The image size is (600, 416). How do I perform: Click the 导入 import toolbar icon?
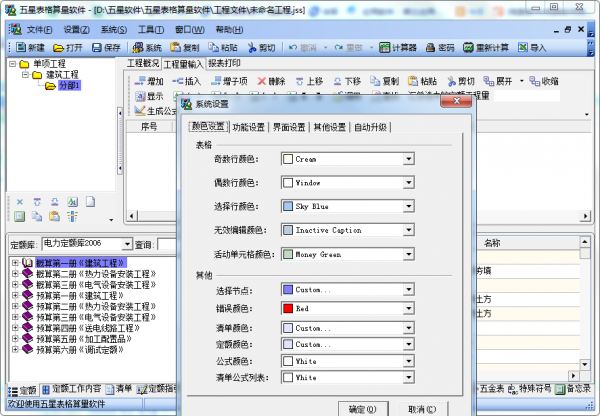point(522,47)
